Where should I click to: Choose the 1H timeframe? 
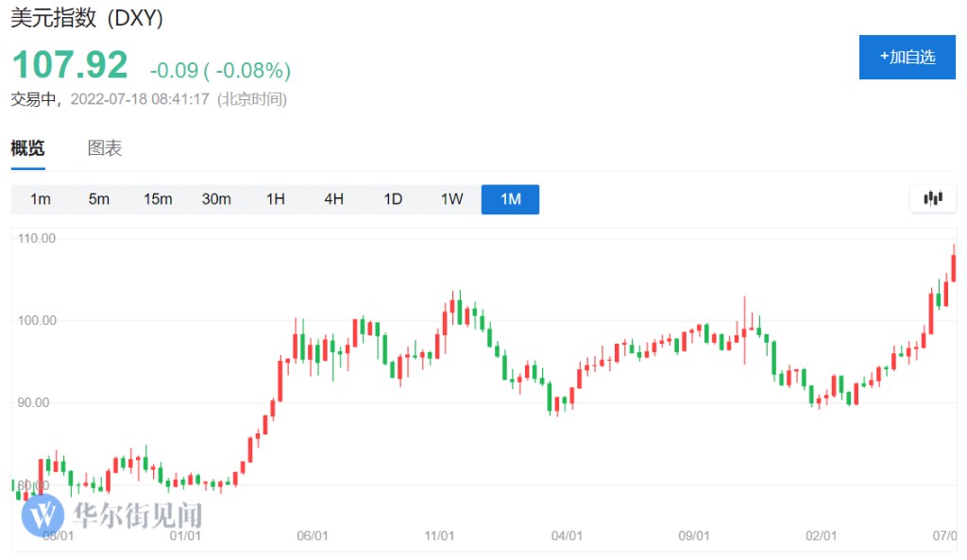(x=275, y=199)
